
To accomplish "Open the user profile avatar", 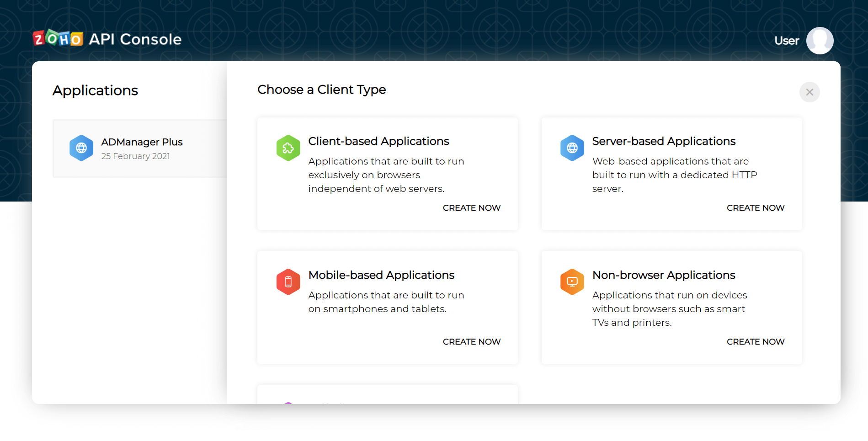I will (820, 41).
